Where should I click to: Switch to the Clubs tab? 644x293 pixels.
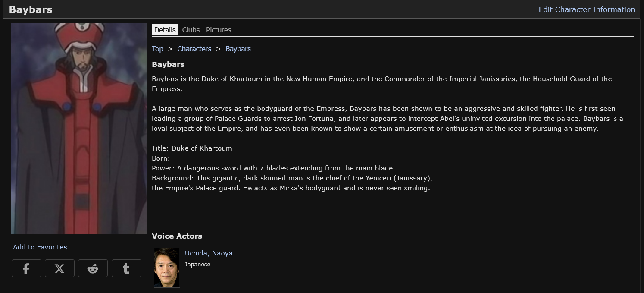191,30
